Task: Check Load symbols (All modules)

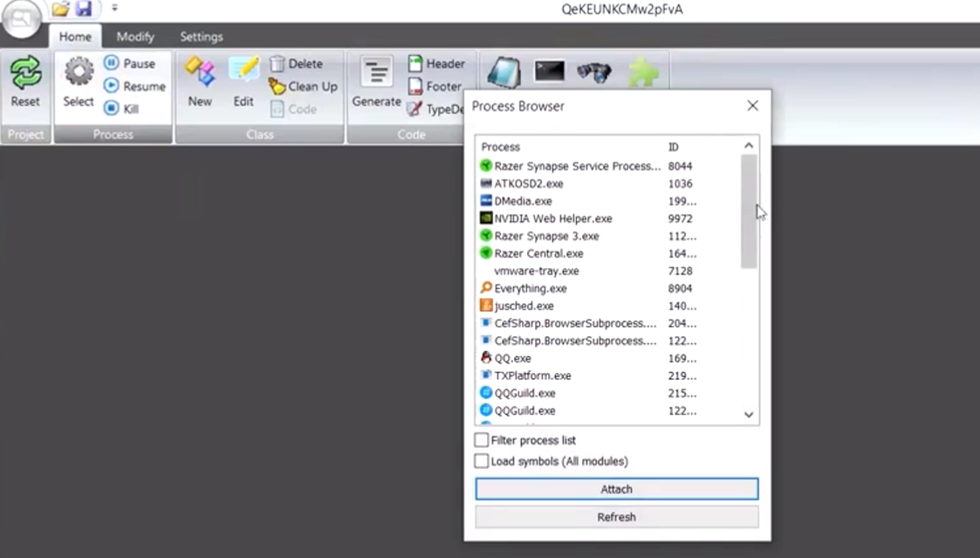Action: [x=482, y=461]
